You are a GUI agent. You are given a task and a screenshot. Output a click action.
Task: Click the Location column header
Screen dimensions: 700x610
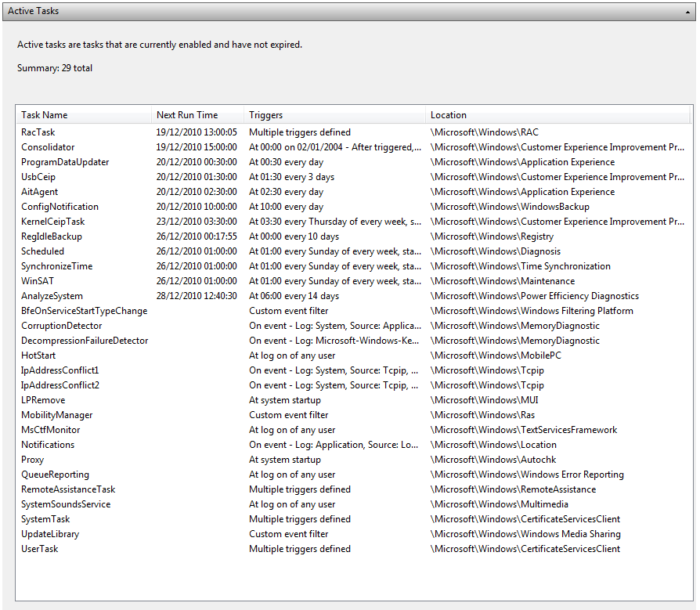(x=558, y=115)
